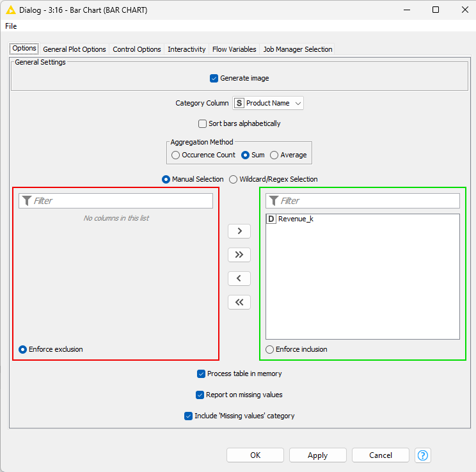Click the left column Filter field

point(122,201)
